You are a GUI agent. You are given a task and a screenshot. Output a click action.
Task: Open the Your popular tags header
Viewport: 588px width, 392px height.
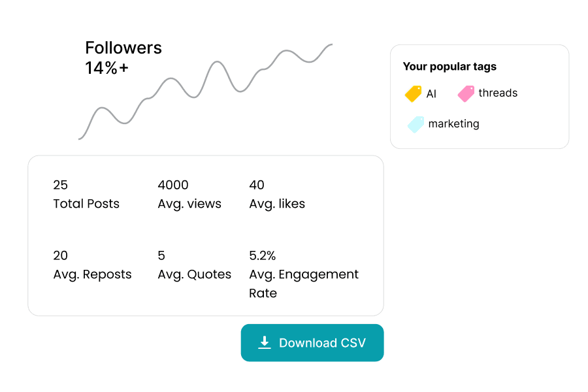coord(450,66)
